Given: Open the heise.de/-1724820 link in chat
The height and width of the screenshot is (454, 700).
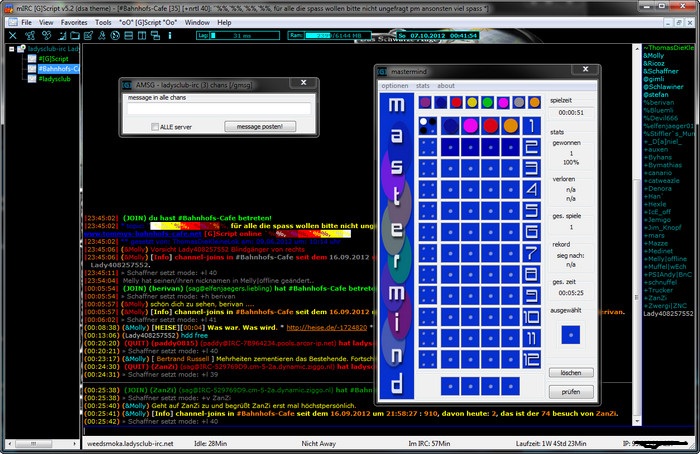Looking at the screenshot, I should [x=327, y=328].
